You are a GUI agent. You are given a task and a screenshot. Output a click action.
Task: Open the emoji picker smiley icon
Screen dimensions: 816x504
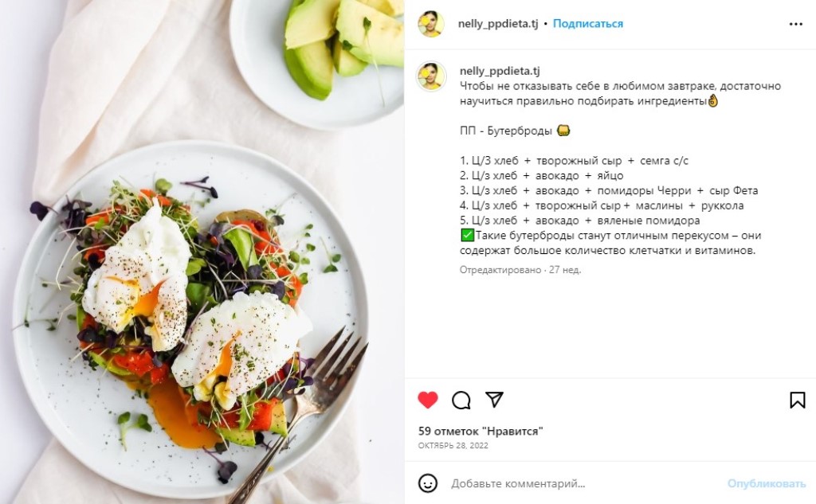click(x=428, y=483)
